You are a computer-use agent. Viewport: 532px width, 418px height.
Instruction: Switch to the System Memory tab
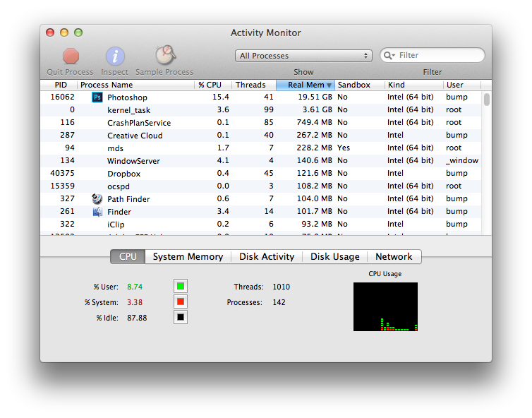[x=188, y=257]
